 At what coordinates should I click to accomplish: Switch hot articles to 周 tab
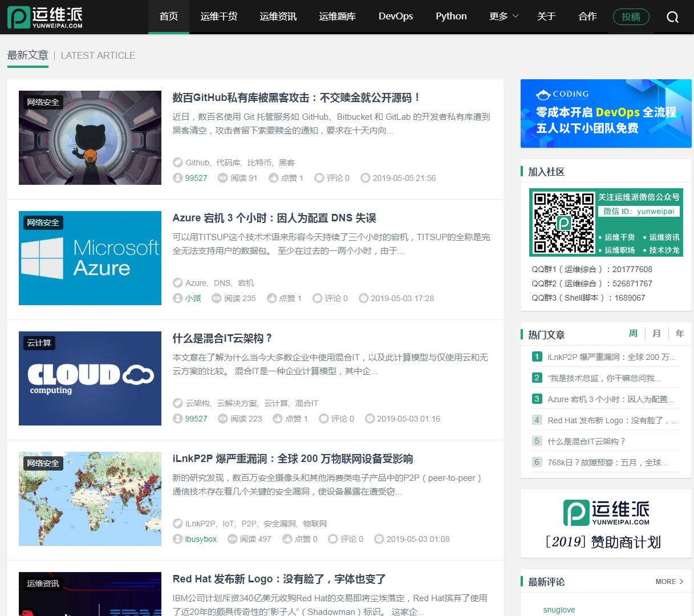[633, 334]
